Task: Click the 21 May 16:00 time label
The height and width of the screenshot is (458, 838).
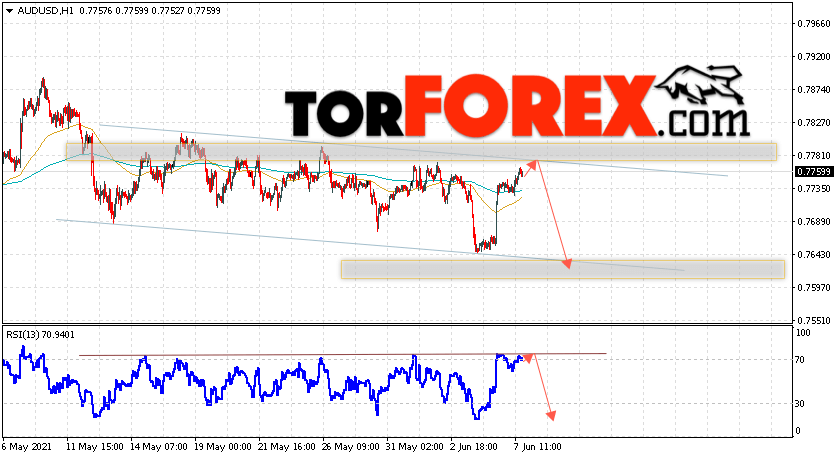Action: pyautogui.click(x=286, y=446)
